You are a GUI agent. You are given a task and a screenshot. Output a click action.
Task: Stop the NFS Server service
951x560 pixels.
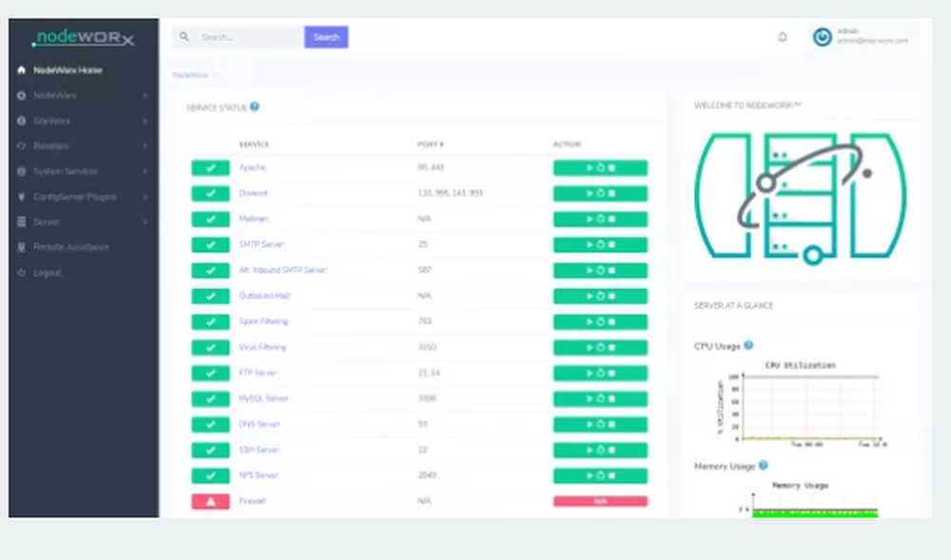[x=611, y=475]
